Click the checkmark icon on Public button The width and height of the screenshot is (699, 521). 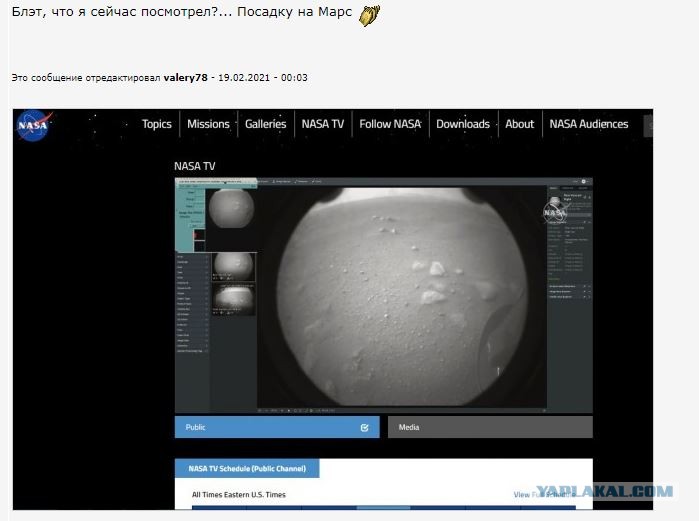(364, 427)
